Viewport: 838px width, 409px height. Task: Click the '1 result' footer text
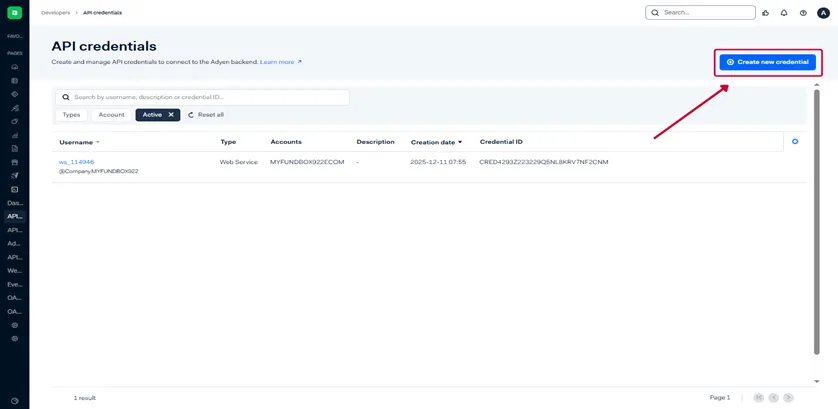(x=84, y=398)
